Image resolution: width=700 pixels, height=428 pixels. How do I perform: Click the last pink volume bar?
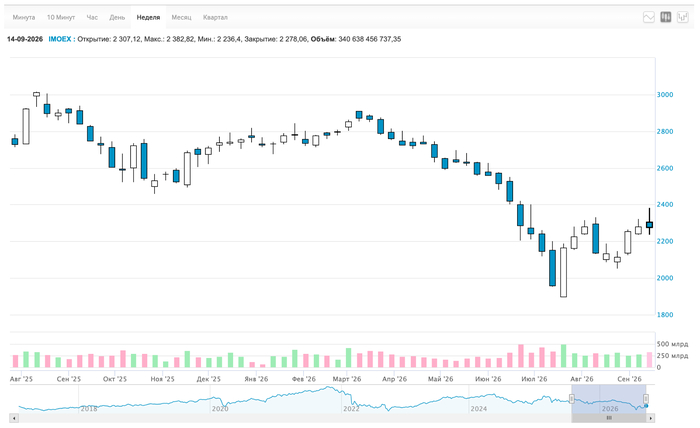pyautogui.click(x=649, y=360)
